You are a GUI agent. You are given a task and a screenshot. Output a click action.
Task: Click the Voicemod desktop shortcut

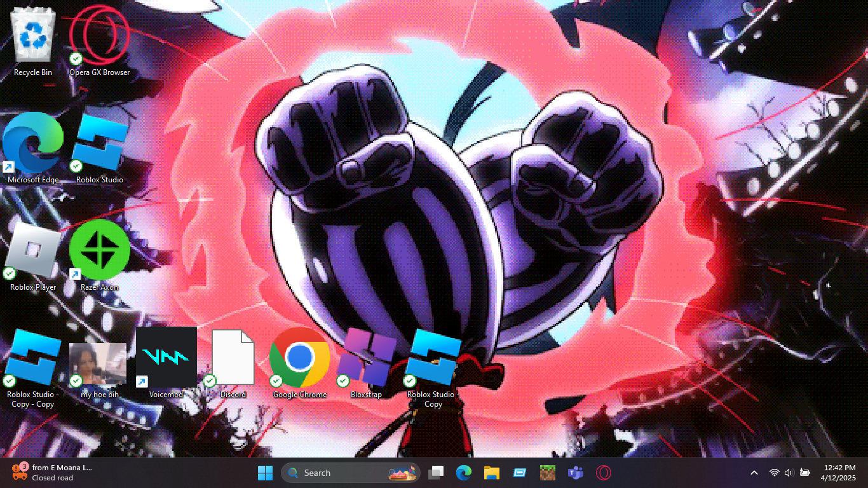[x=166, y=363]
